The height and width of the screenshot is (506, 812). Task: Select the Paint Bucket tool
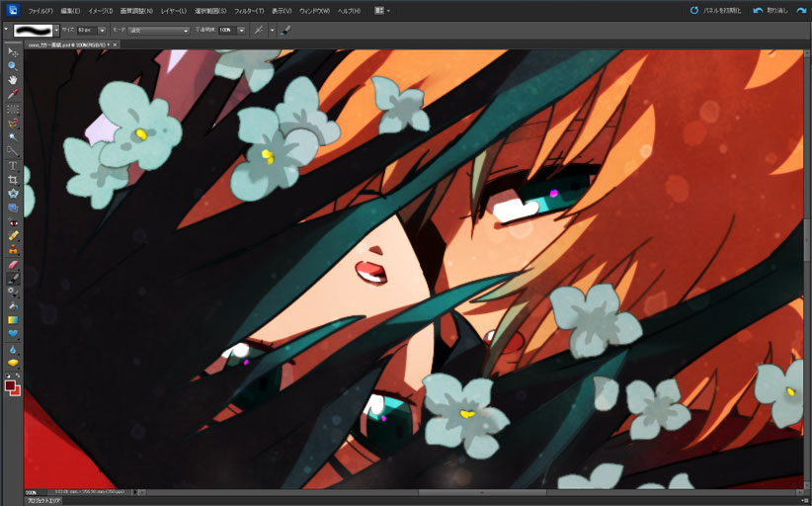[13, 306]
